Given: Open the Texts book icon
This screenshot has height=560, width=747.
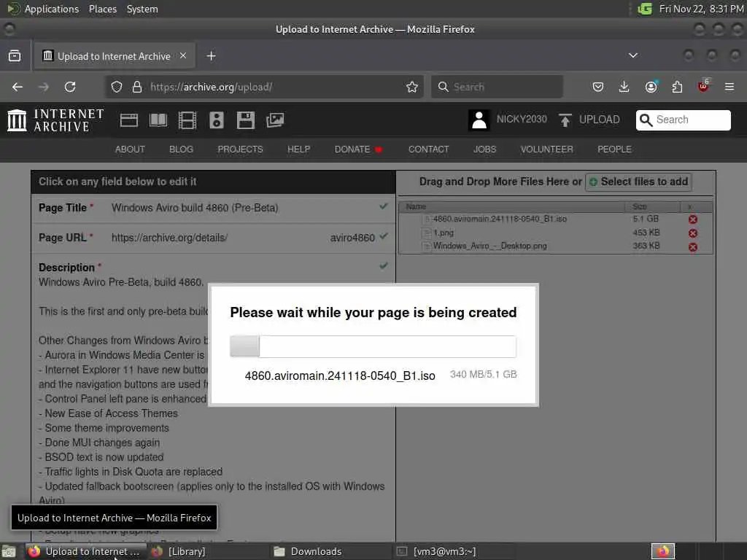Looking at the screenshot, I should coord(158,120).
